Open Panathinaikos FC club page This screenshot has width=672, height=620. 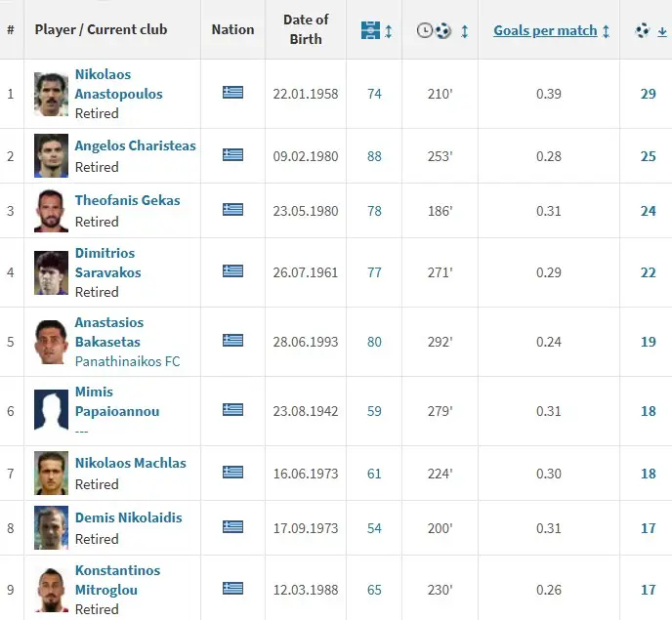(x=127, y=361)
